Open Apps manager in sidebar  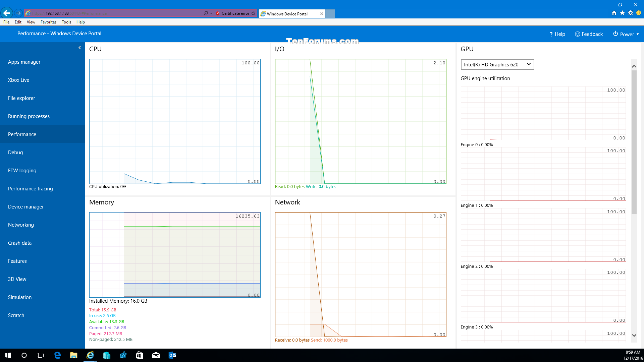point(43,62)
